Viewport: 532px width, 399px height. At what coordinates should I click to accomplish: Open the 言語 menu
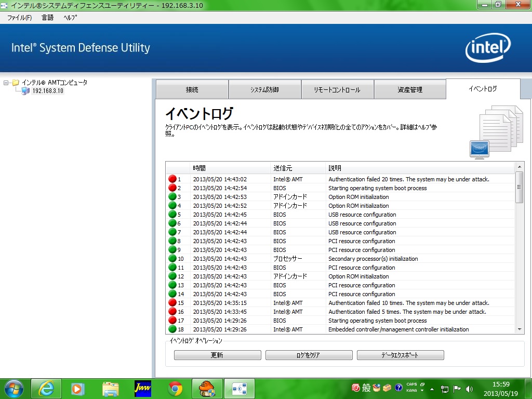(47, 18)
